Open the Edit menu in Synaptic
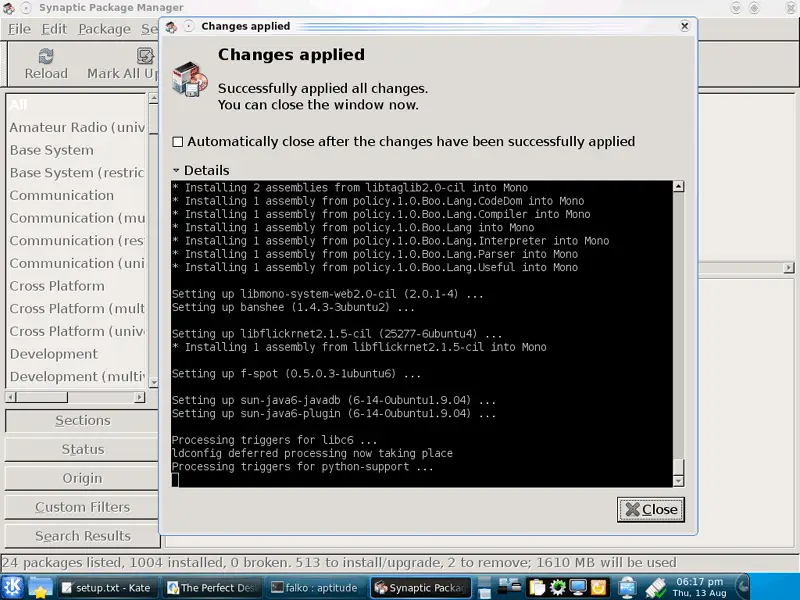Viewport: 800px width, 600px height. tap(54, 29)
